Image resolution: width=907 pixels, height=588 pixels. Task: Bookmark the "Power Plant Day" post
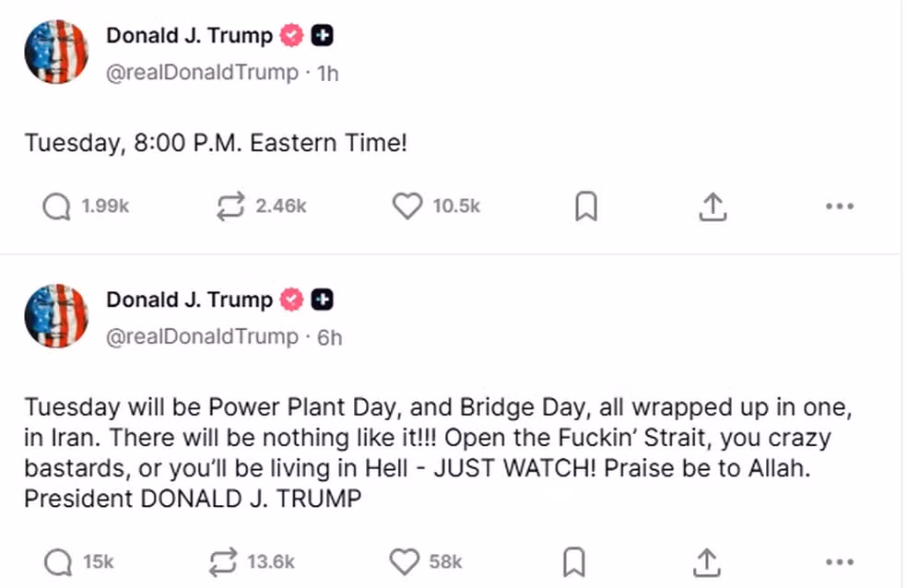(x=573, y=561)
